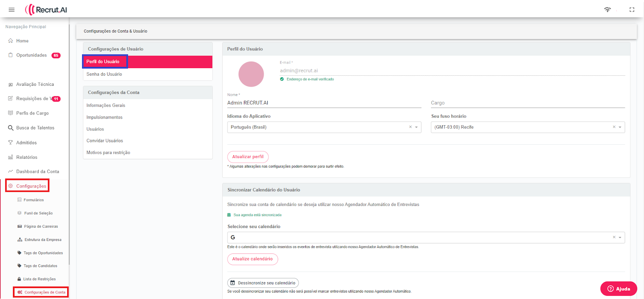644x299 pixels.
Task: Click the pink user avatar circle
Action: point(251,74)
